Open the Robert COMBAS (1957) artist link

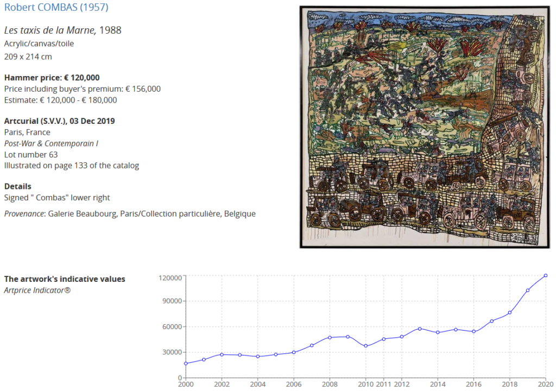point(56,8)
